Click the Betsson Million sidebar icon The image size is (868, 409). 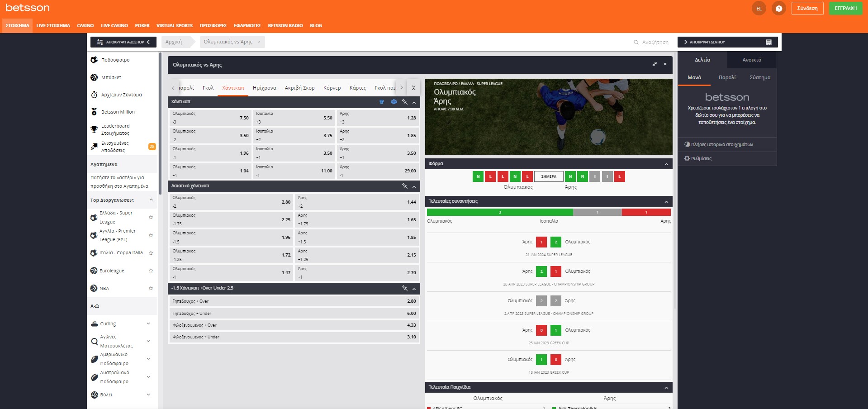[95, 112]
